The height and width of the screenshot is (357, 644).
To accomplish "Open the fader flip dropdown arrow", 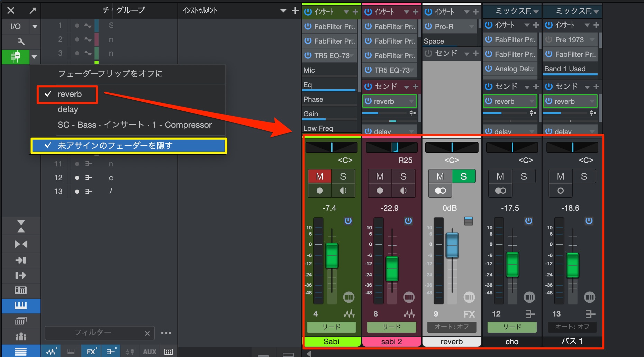I will coord(34,57).
